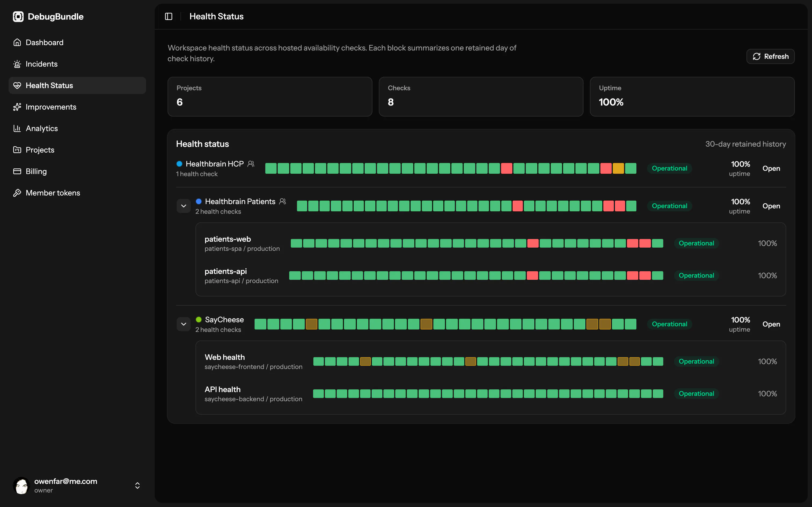Viewport: 812px width, 507px height.
Task: Click the blue dot beside Healthbrain HCP
Action: pyautogui.click(x=179, y=164)
